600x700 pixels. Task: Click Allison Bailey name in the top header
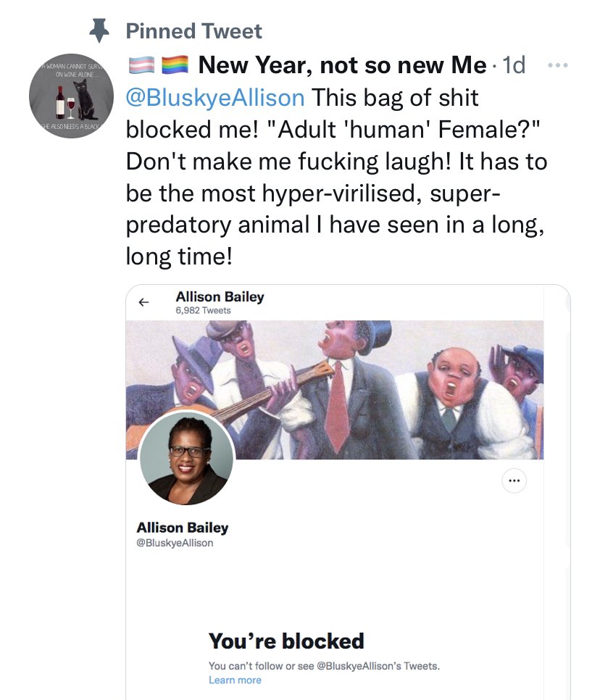(220, 297)
